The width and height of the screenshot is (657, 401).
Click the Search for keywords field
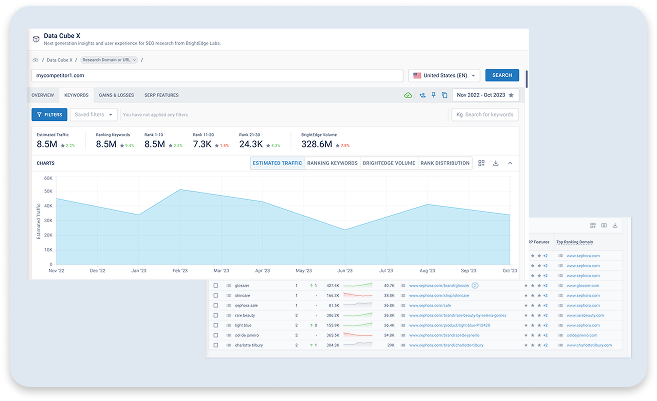[x=485, y=114]
